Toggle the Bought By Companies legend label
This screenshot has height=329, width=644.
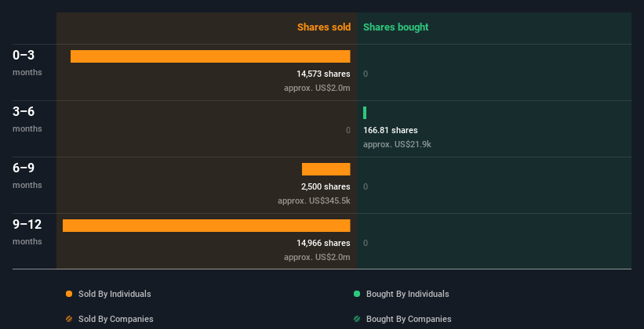coord(409,319)
